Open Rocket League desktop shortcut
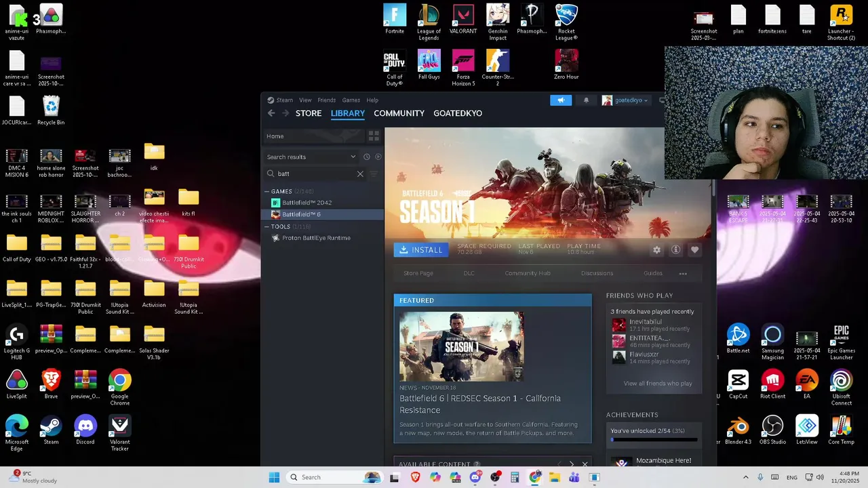 (x=566, y=22)
